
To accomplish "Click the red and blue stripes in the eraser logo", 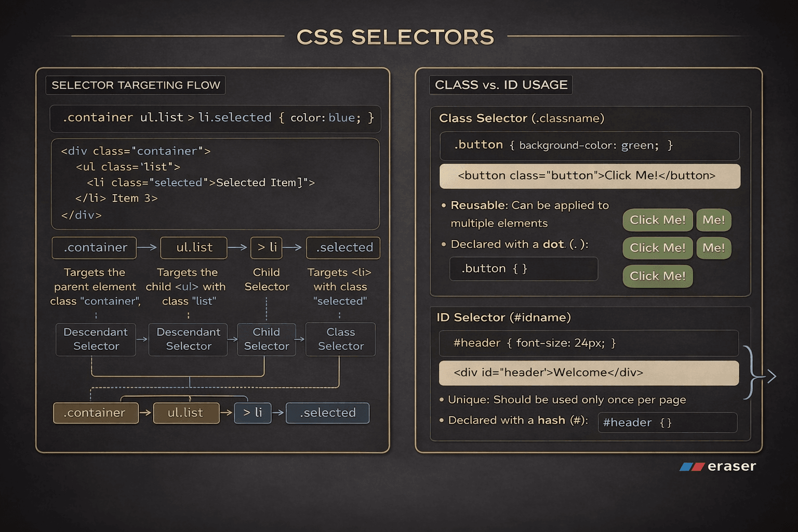I will point(693,466).
